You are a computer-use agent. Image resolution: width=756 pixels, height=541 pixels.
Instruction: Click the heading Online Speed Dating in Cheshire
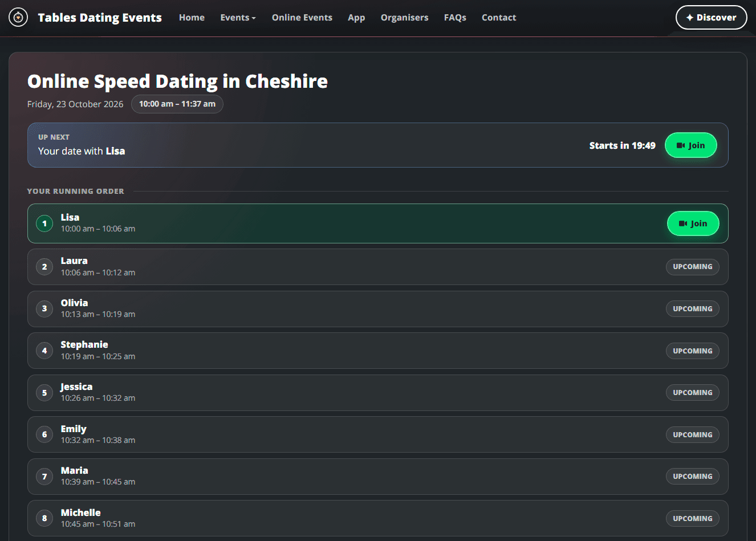click(x=177, y=82)
